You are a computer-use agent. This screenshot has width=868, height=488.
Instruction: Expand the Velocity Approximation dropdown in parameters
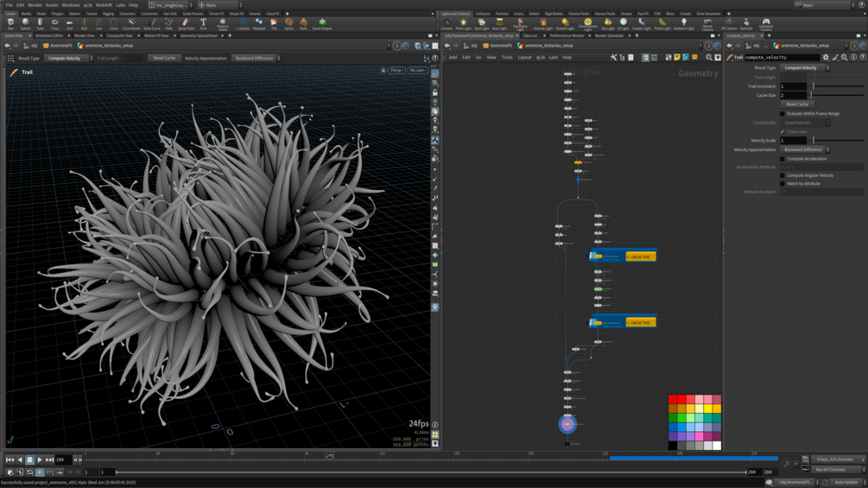[804, 149]
